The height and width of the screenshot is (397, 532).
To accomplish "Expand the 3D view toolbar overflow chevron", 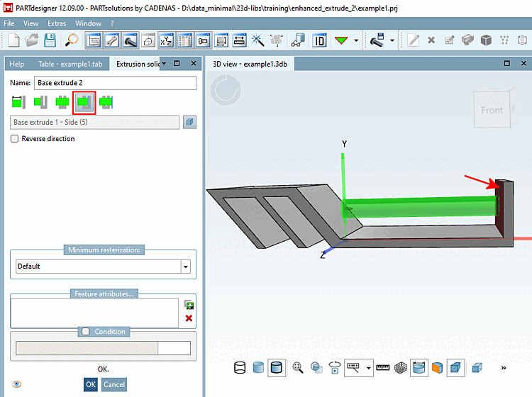I will click(x=504, y=368).
